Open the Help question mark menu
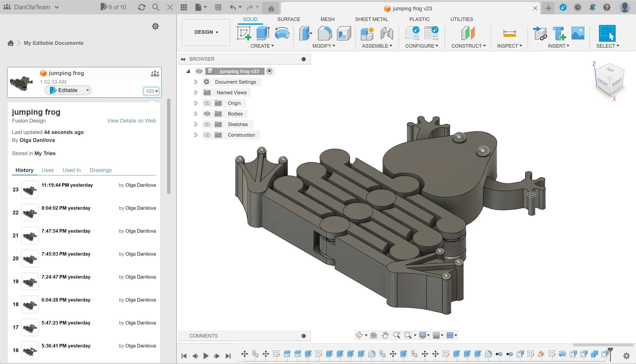This screenshot has height=364, width=636. pyautogui.click(x=607, y=7)
